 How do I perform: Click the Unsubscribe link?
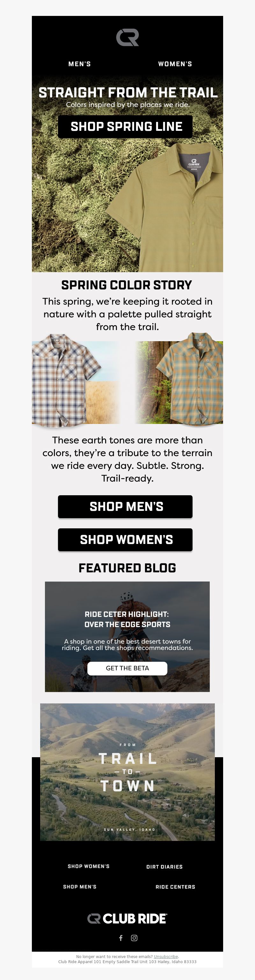(166, 956)
